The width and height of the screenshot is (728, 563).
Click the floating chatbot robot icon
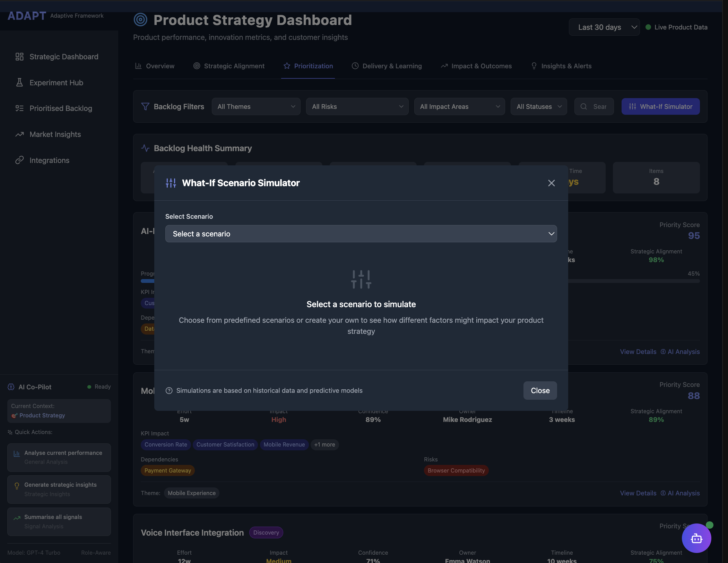pos(696,538)
